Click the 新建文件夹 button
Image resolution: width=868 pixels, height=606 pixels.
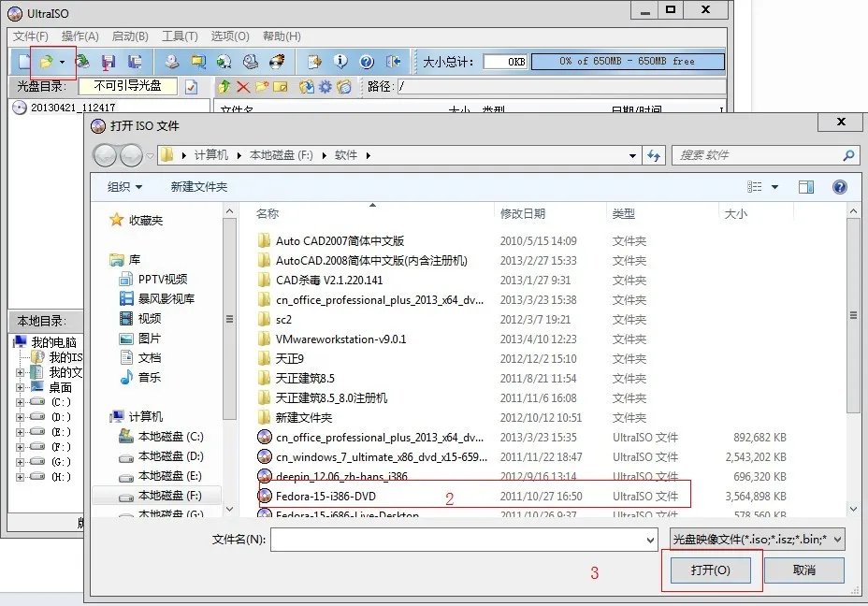pyautogui.click(x=198, y=186)
